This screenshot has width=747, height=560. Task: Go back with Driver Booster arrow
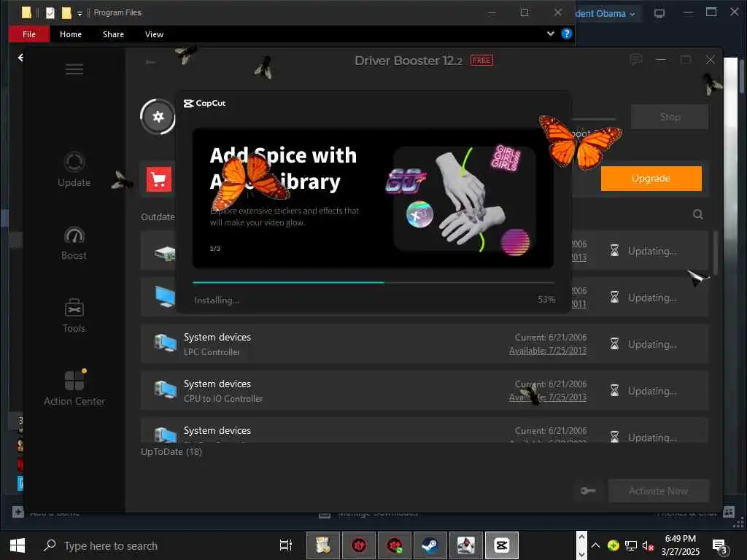(x=150, y=62)
